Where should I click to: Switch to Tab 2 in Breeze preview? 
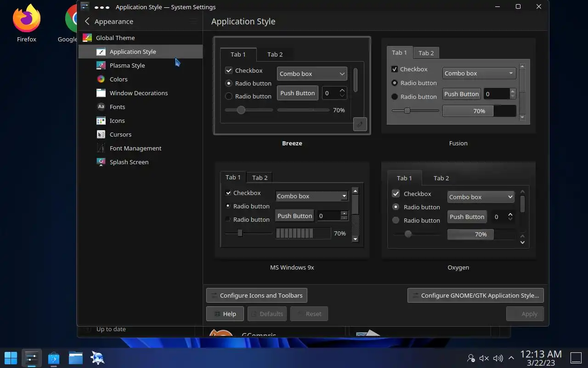[x=275, y=54]
